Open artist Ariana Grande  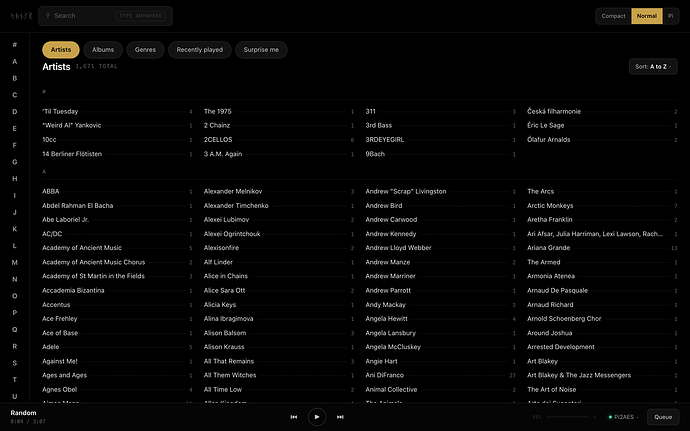(x=602, y=248)
